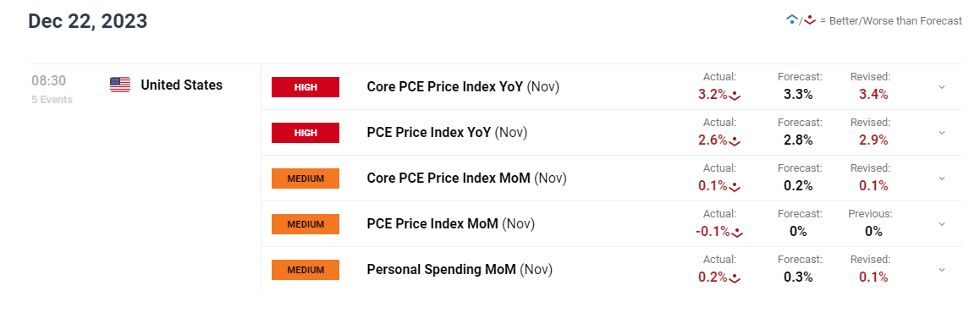This screenshot has width=980, height=313.
Task: Click the HIGH badge for Core PCE YoY
Action: pos(306,87)
